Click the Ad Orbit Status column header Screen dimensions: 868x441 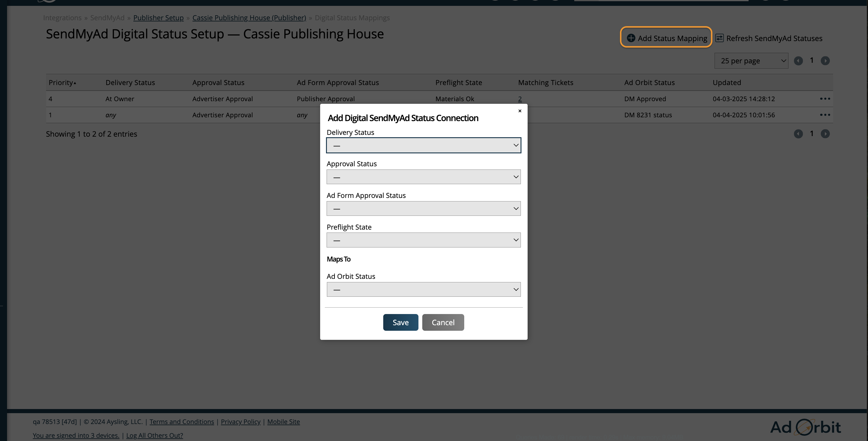coord(649,82)
